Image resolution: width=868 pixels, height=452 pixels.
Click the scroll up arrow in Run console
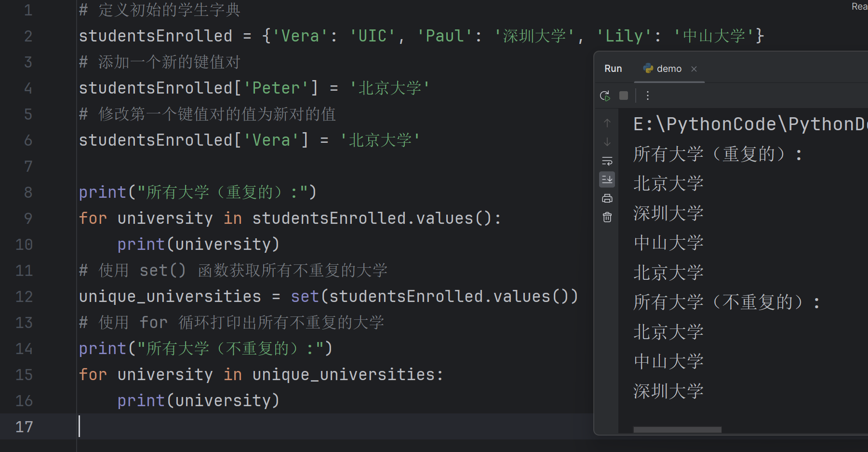point(607,123)
